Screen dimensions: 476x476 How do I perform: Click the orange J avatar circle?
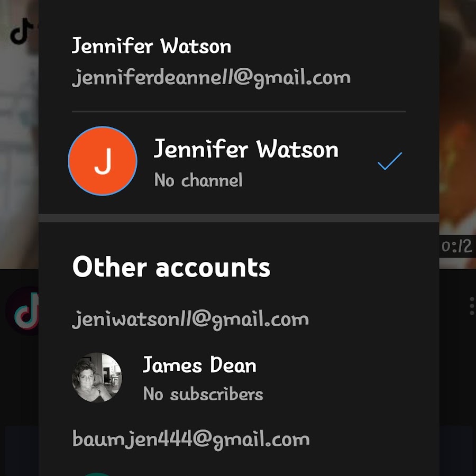tap(103, 161)
